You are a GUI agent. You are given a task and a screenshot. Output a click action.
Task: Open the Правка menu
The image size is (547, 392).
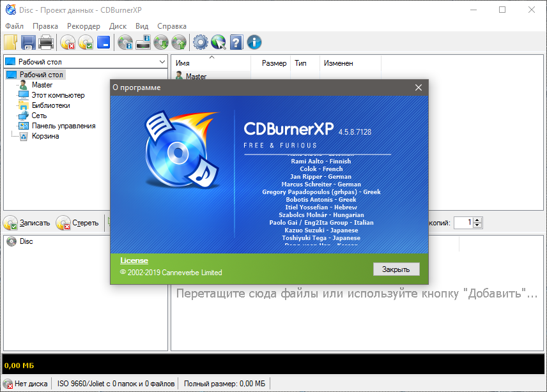45,26
